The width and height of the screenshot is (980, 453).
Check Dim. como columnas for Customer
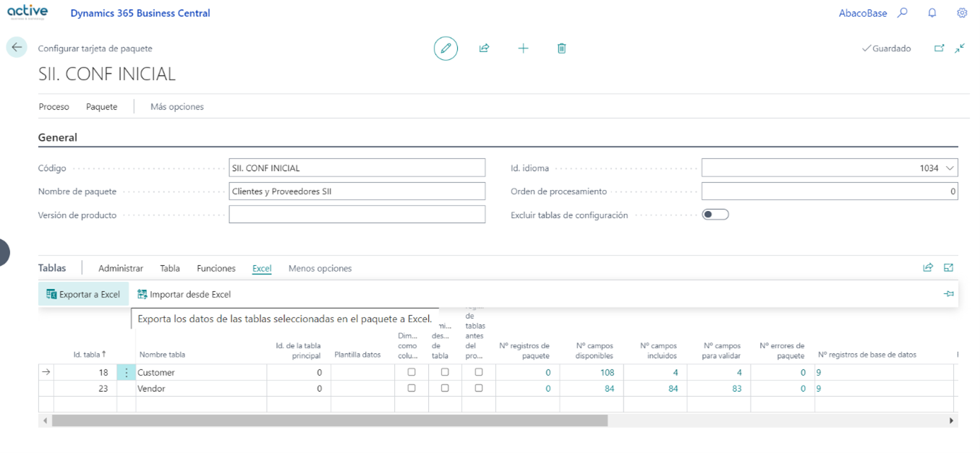coord(412,372)
